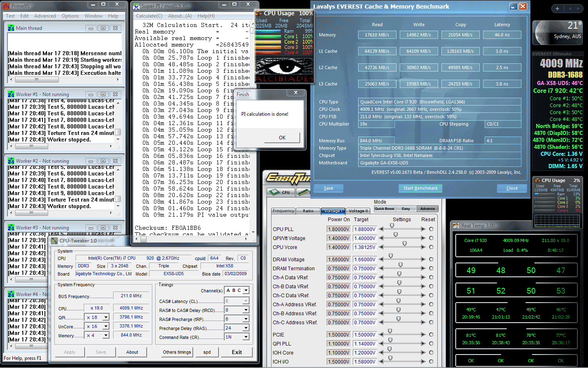Click IOH Core slider right increase arrow
The width and height of the screenshot is (588, 368).
pyautogui.click(x=423, y=352)
